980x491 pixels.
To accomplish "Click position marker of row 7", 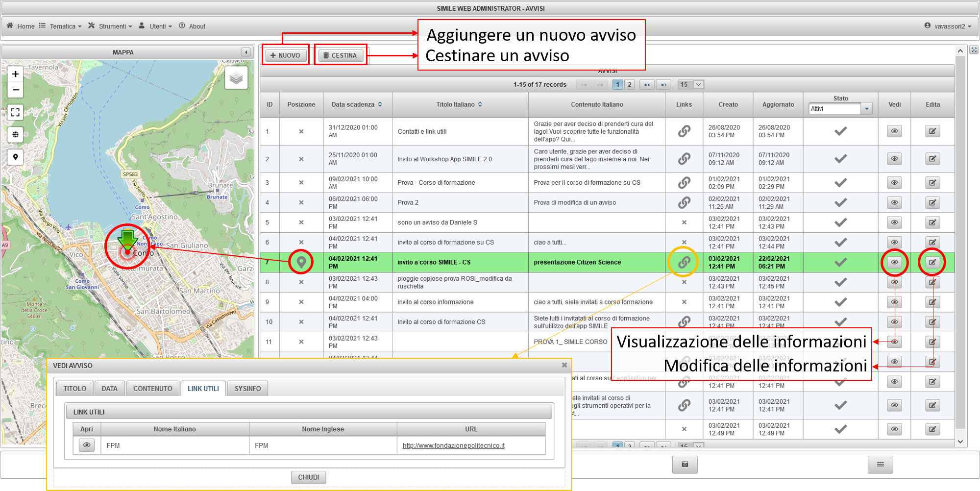I will click(x=301, y=262).
